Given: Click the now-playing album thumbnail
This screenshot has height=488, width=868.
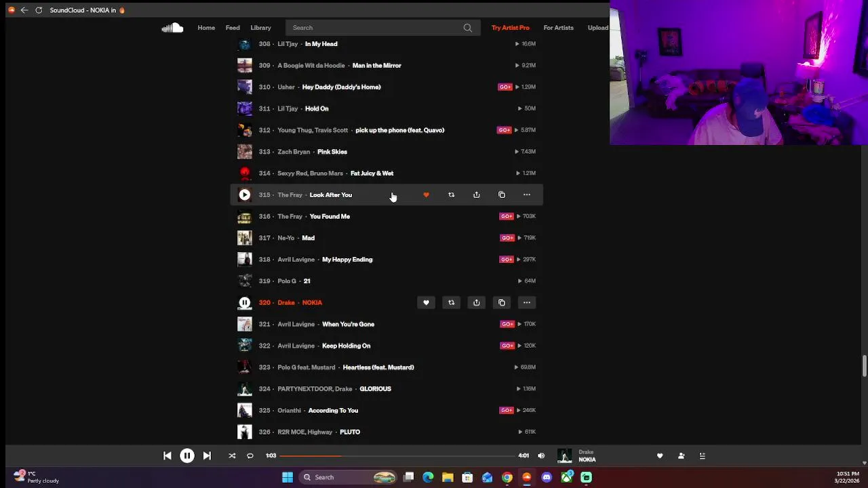Looking at the screenshot, I should [564, 456].
